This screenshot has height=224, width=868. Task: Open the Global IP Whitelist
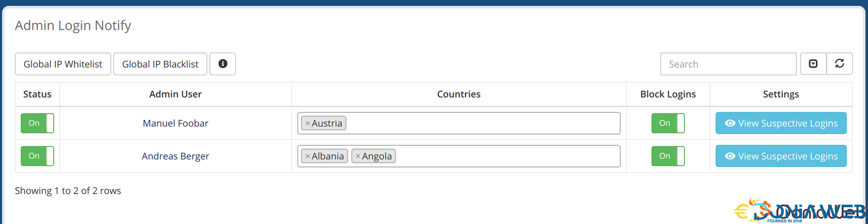click(x=63, y=64)
